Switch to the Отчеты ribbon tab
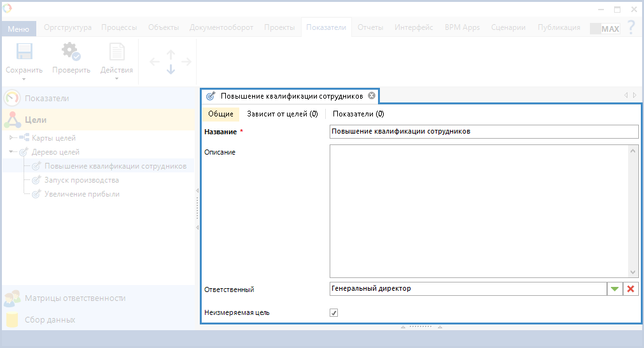Viewport: 644px width, 348px height. click(x=370, y=27)
